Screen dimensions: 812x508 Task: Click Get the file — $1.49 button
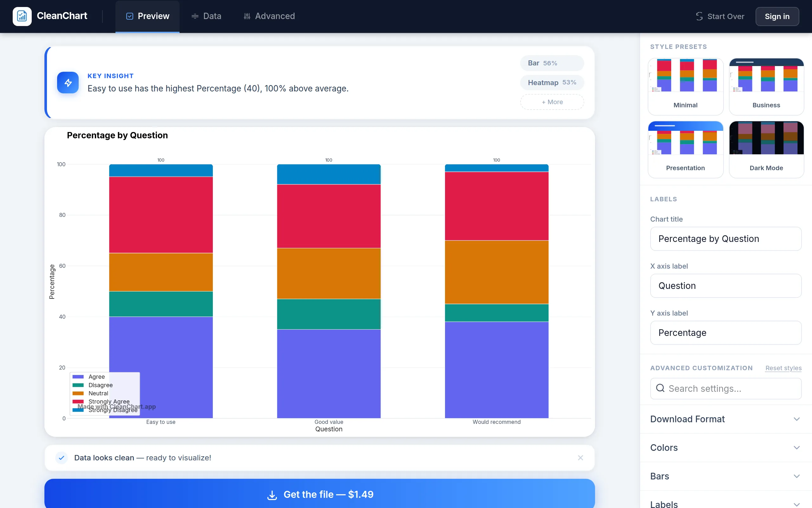[x=319, y=493]
